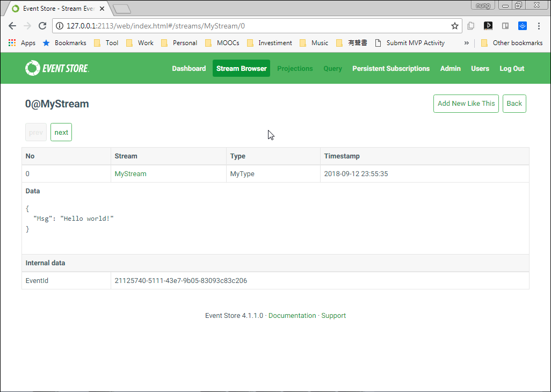The height and width of the screenshot is (392, 551).
Task: Open the Personal bookmarks folder
Action: point(179,43)
